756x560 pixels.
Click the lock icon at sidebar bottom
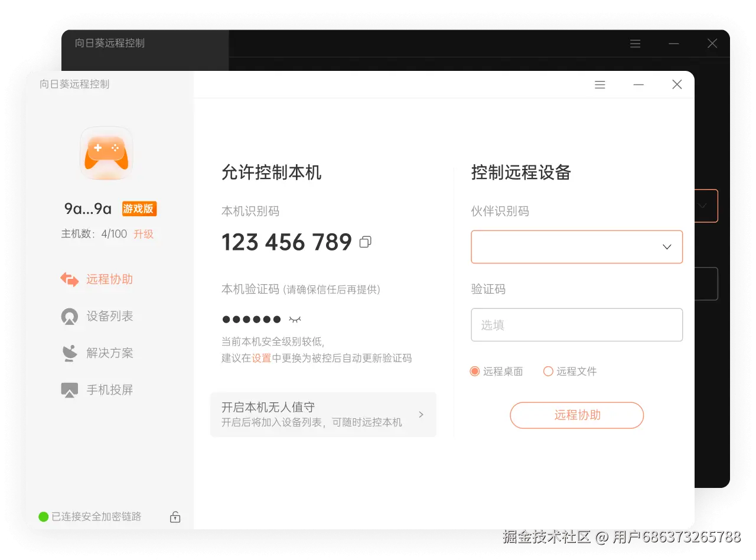click(x=175, y=517)
